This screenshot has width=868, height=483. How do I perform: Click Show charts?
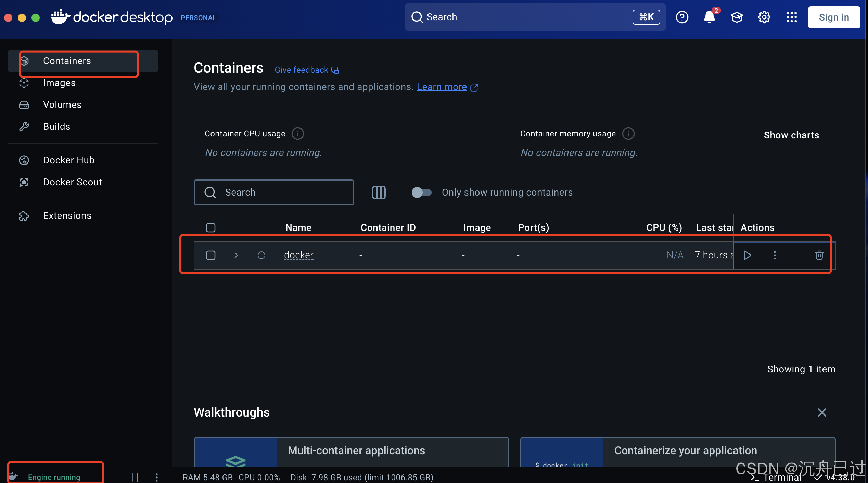[791, 135]
